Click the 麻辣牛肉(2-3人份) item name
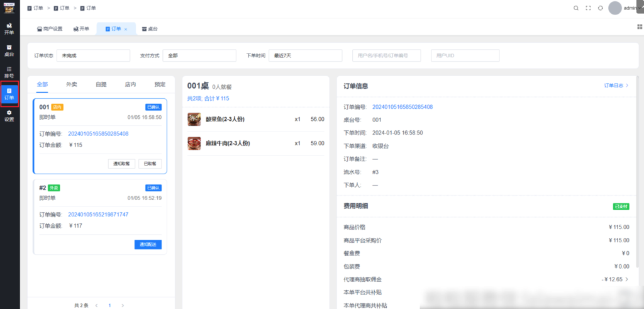This screenshot has height=309, width=644. (x=228, y=143)
